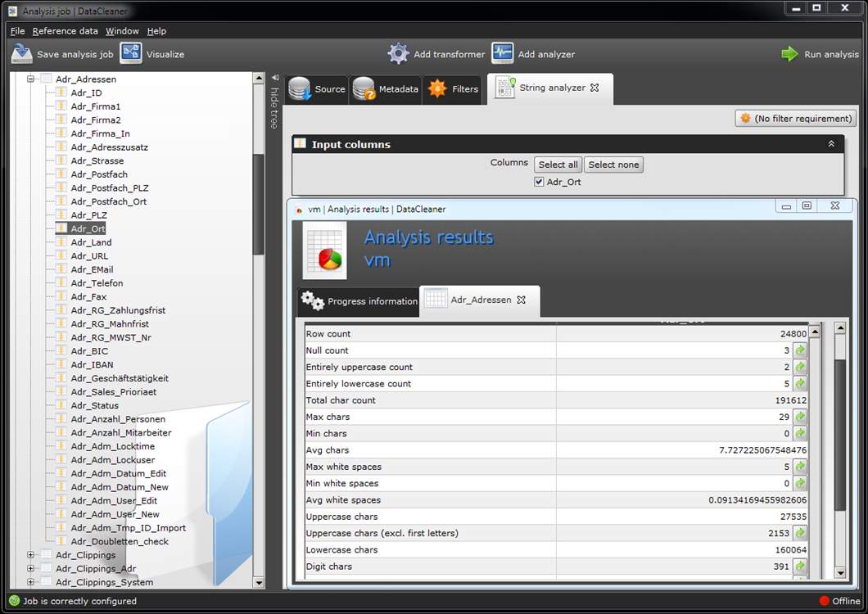This screenshot has height=614, width=868.
Task: Select Adr_IBAN column in tree
Action: point(92,364)
